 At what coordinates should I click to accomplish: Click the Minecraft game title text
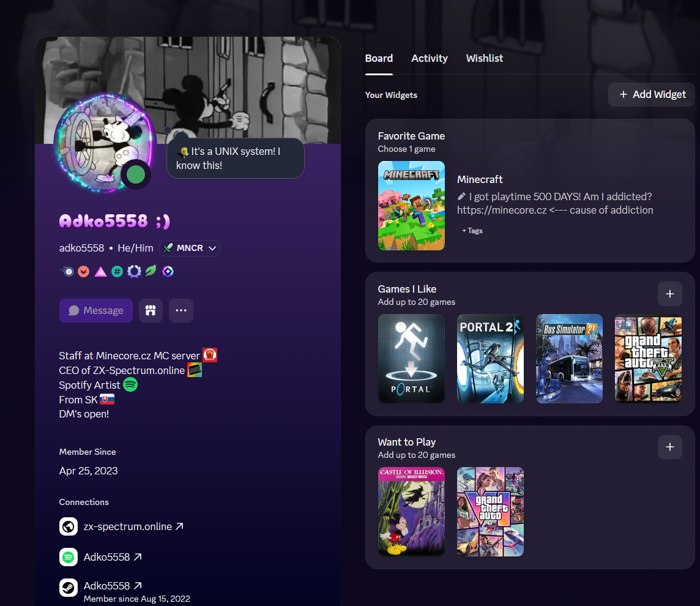(480, 179)
